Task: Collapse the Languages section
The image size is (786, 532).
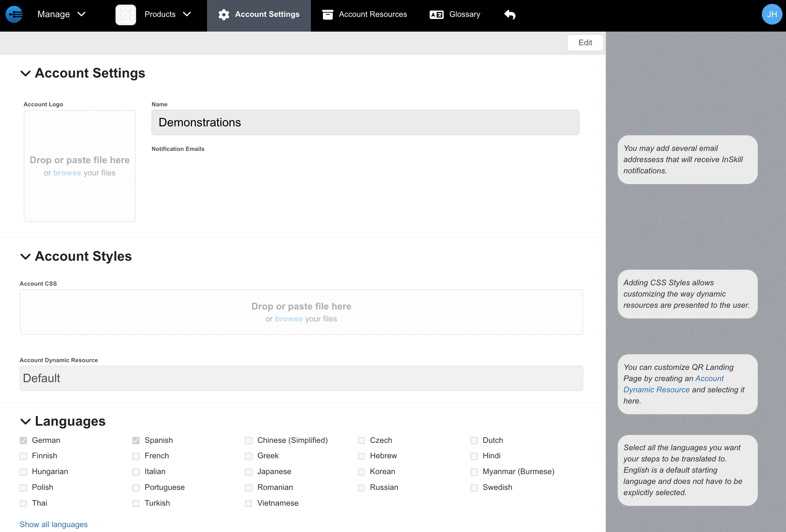Action: (26, 421)
